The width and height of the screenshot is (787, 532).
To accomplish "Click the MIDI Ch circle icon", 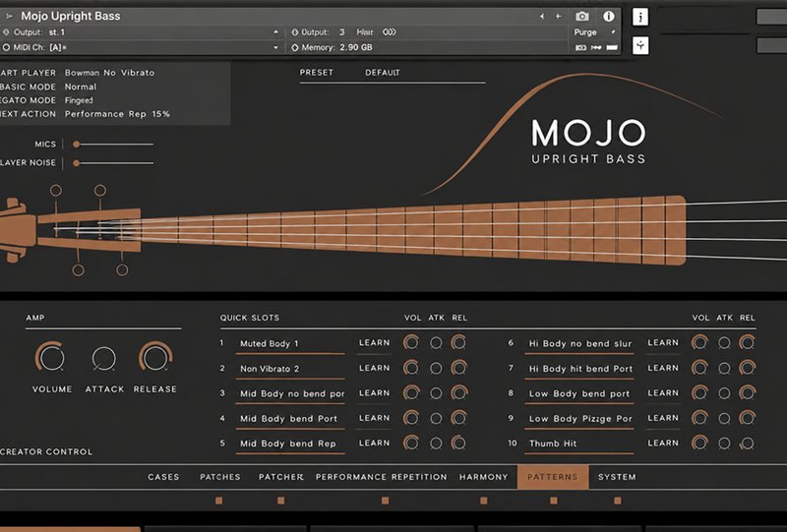I will click(x=6, y=47).
